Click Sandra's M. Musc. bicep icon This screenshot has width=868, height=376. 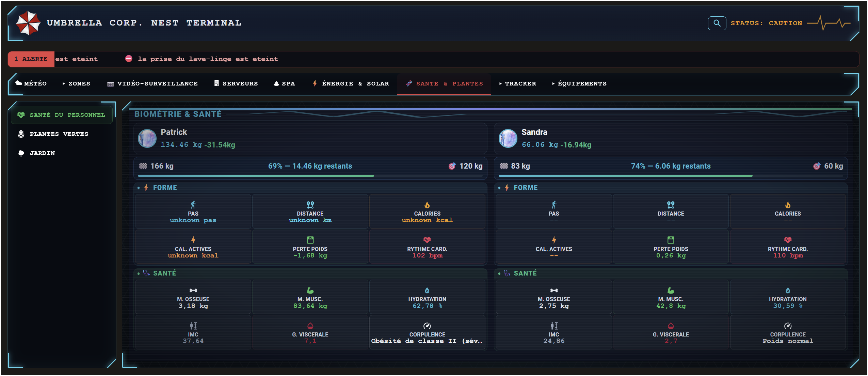pyautogui.click(x=671, y=291)
